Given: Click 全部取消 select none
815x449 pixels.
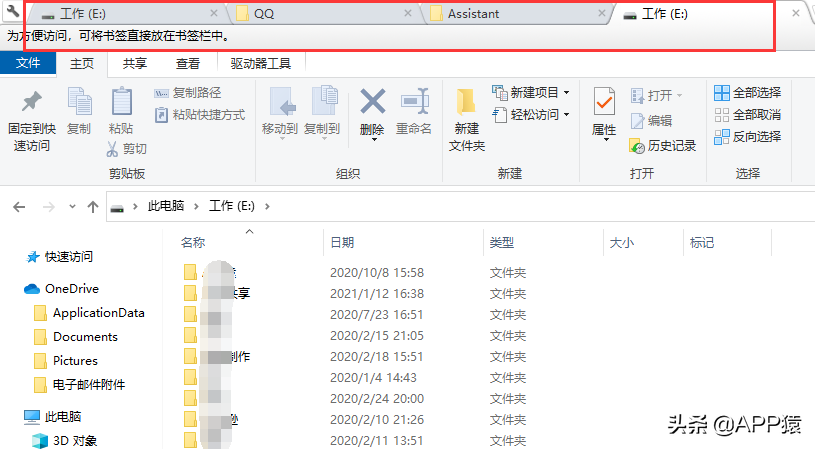Looking at the screenshot, I should tap(747, 114).
